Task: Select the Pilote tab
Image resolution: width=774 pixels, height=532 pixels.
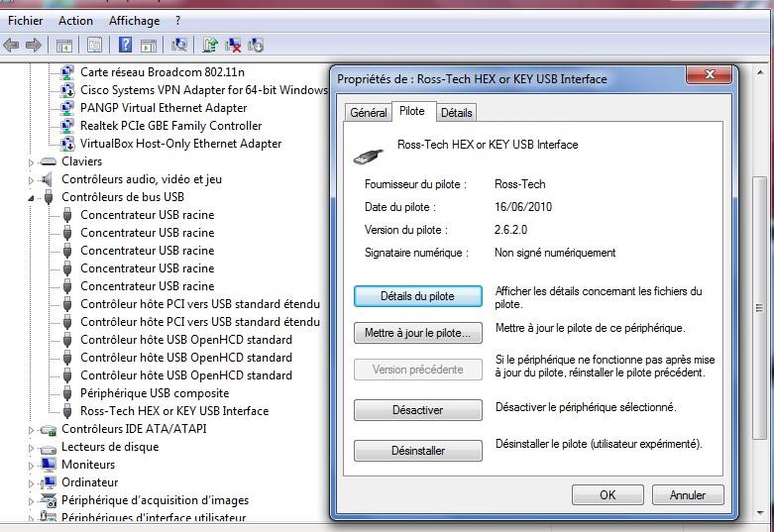Action: (412, 111)
